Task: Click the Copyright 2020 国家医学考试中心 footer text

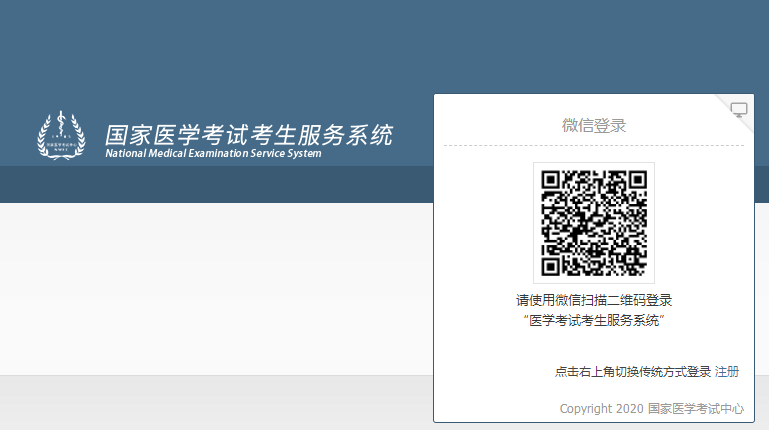Action: [x=651, y=408]
